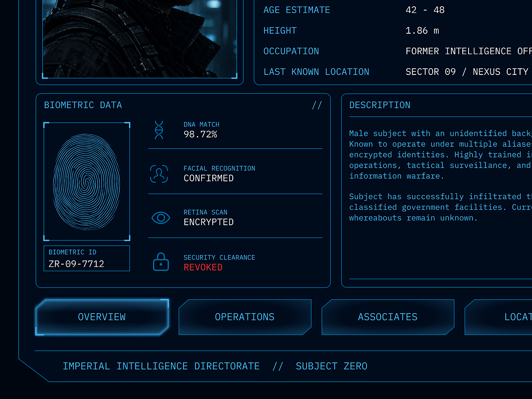Image resolution: width=532 pixels, height=399 pixels.
Task: Click the facial recognition scan icon
Action: point(159,174)
